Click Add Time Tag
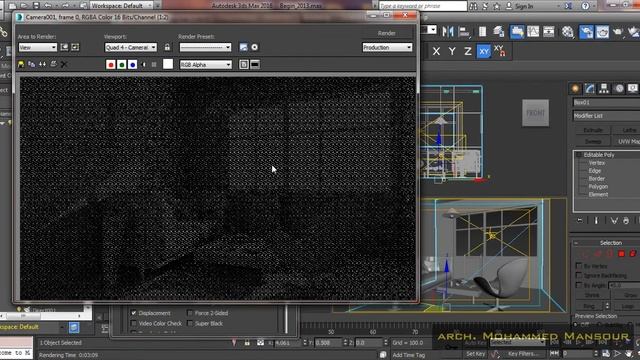This screenshot has width=640, height=360. point(409,355)
